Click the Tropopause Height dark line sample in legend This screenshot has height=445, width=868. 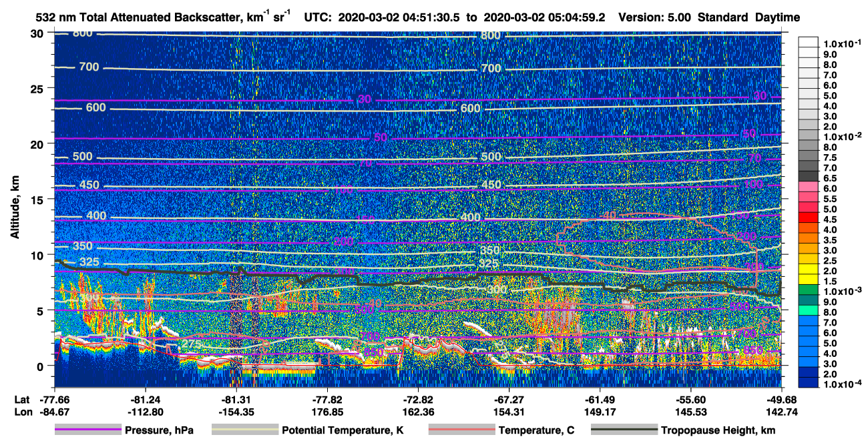(624, 430)
